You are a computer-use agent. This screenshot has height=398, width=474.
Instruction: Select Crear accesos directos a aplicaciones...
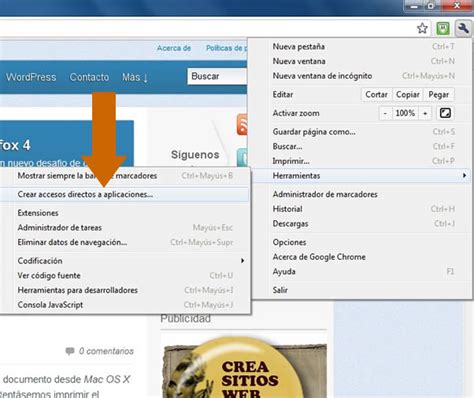pos(124,194)
